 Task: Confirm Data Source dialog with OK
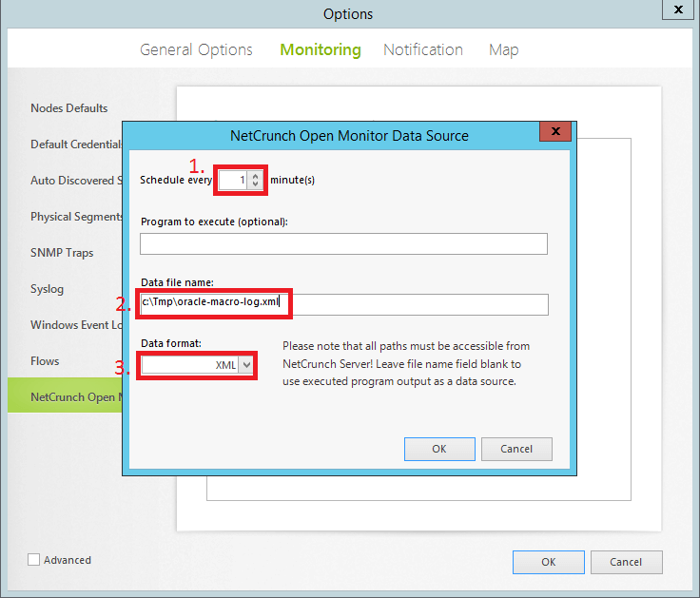pos(439,449)
